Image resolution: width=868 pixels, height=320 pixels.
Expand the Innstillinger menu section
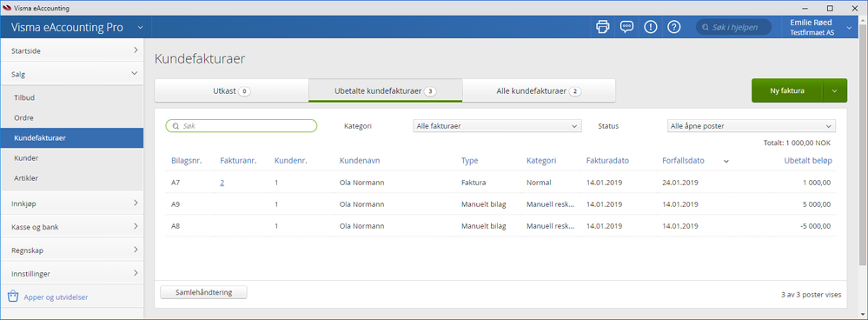coord(72,273)
